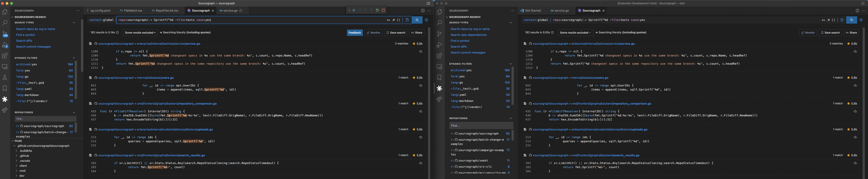Collapse Repositories section in left sidebar
Screen dimensions: 868x179
[74, 113]
